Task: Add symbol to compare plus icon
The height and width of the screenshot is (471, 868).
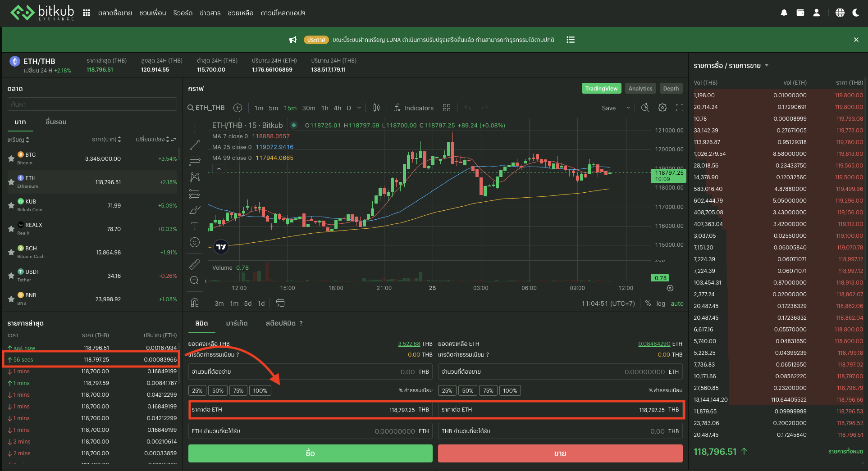Action: [x=238, y=108]
